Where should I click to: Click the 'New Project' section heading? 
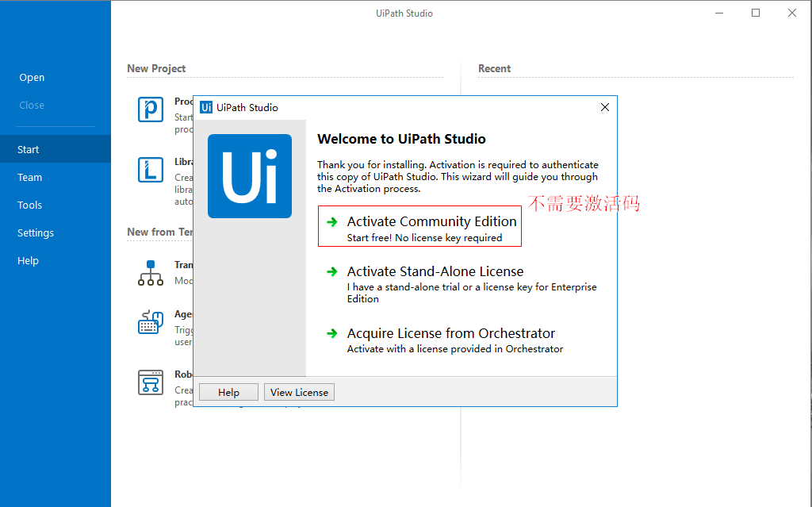(x=156, y=68)
